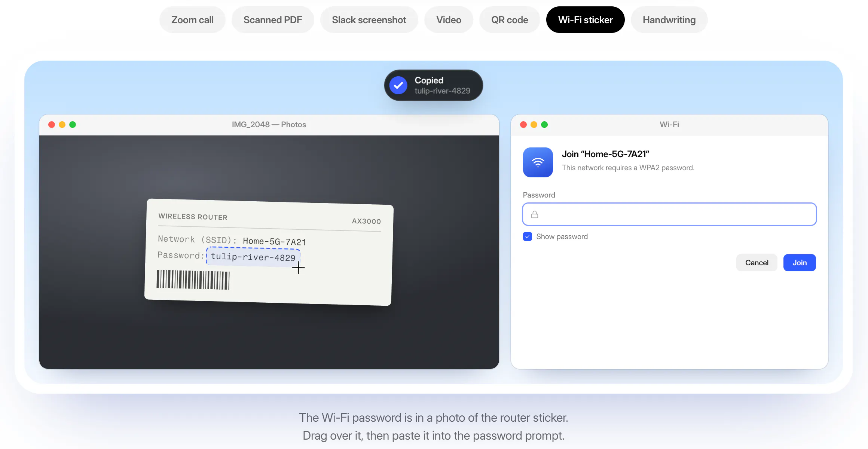Switch to the Scanned PDF tab
Image resolution: width=868 pixels, height=449 pixels.
click(x=273, y=20)
